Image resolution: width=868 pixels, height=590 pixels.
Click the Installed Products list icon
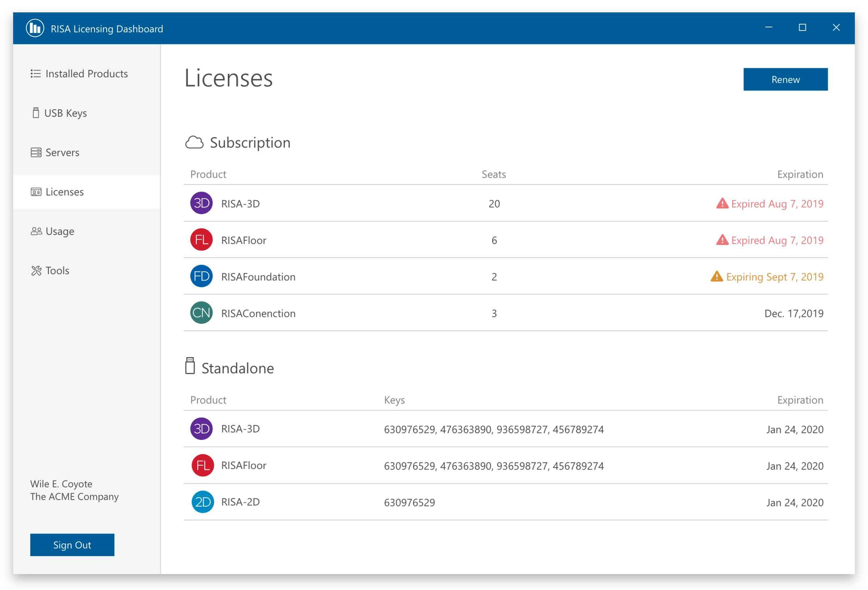(x=35, y=73)
